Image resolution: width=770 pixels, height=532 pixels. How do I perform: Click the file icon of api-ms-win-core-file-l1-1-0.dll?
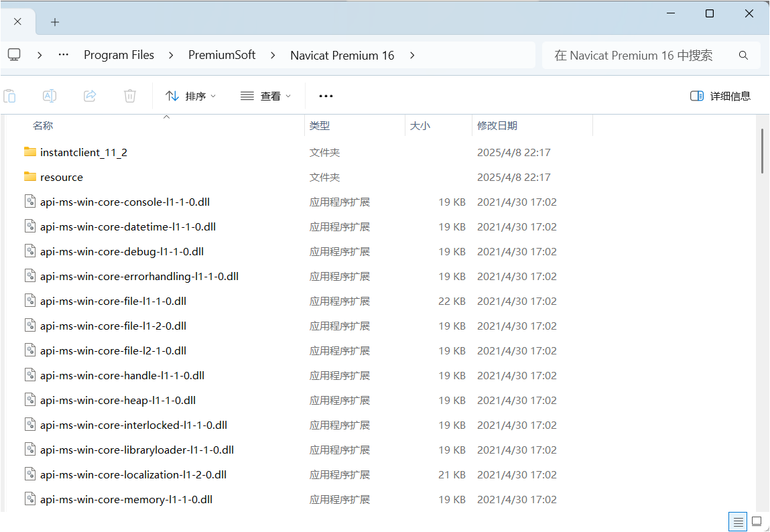[x=30, y=301]
